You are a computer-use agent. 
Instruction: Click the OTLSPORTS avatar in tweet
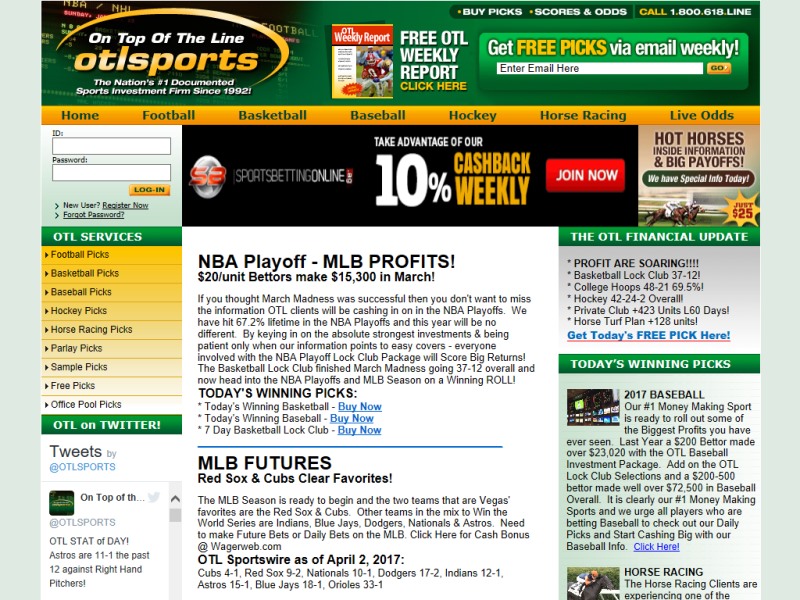tap(62, 503)
